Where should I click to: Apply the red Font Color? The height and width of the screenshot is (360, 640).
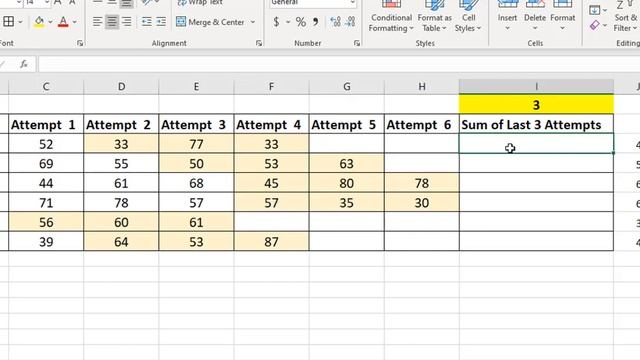[63, 22]
